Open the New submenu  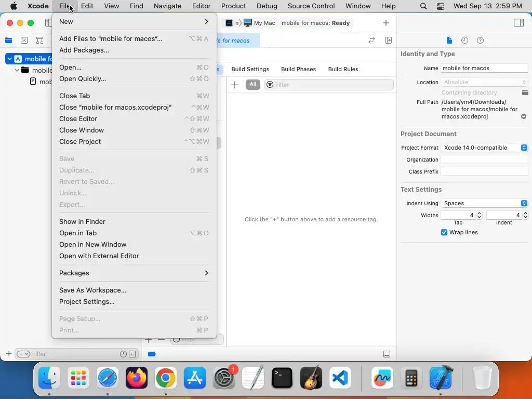pyautogui.click(x=134, y=22)
